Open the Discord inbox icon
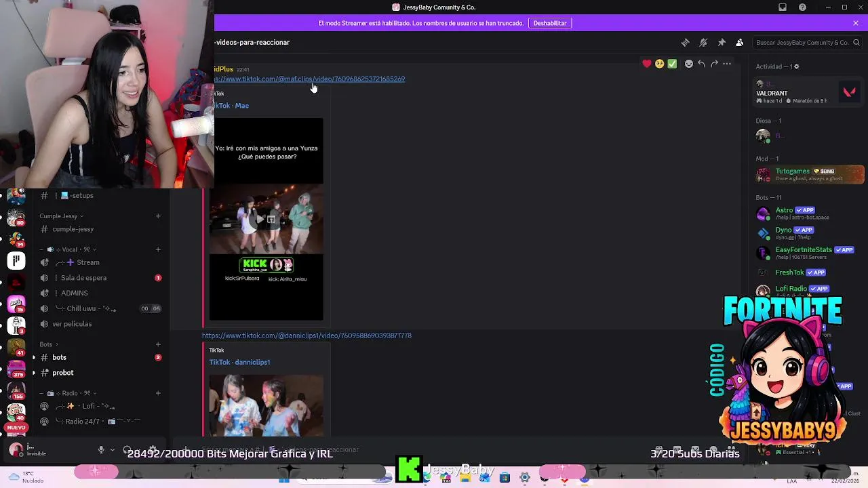 click(x=783, y=7)
